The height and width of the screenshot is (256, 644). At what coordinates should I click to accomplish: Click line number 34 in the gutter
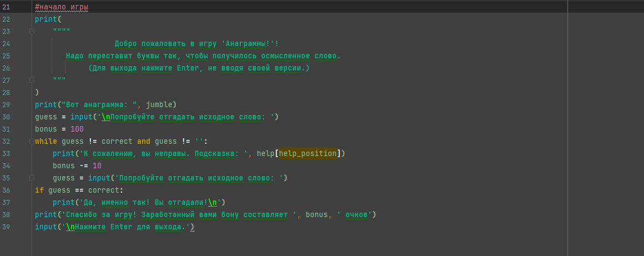(x=6, y=166)
